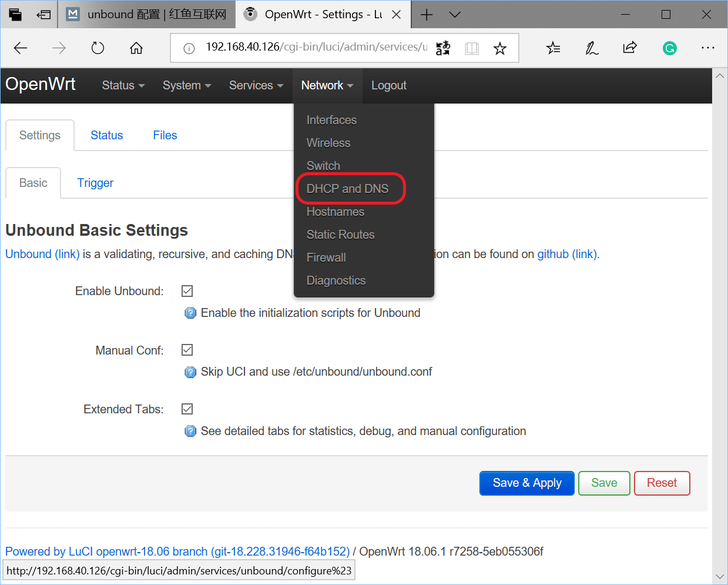Go to browser home page icon
This screenshot has width=728, height=585.
point(136,48)
